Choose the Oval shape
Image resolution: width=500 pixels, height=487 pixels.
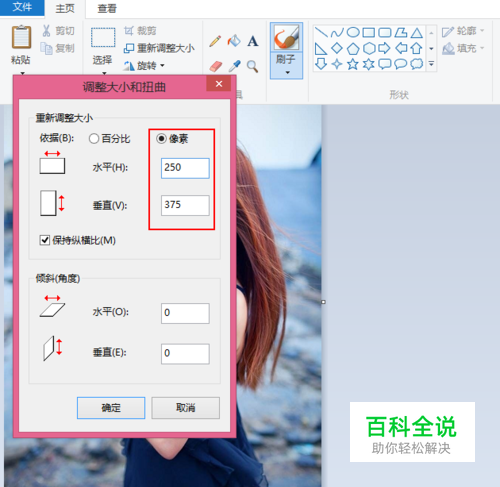point(353,32)
